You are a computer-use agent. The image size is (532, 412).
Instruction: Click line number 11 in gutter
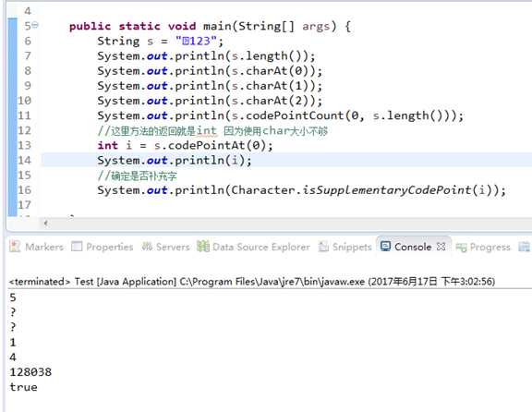[x=24, y=115]
